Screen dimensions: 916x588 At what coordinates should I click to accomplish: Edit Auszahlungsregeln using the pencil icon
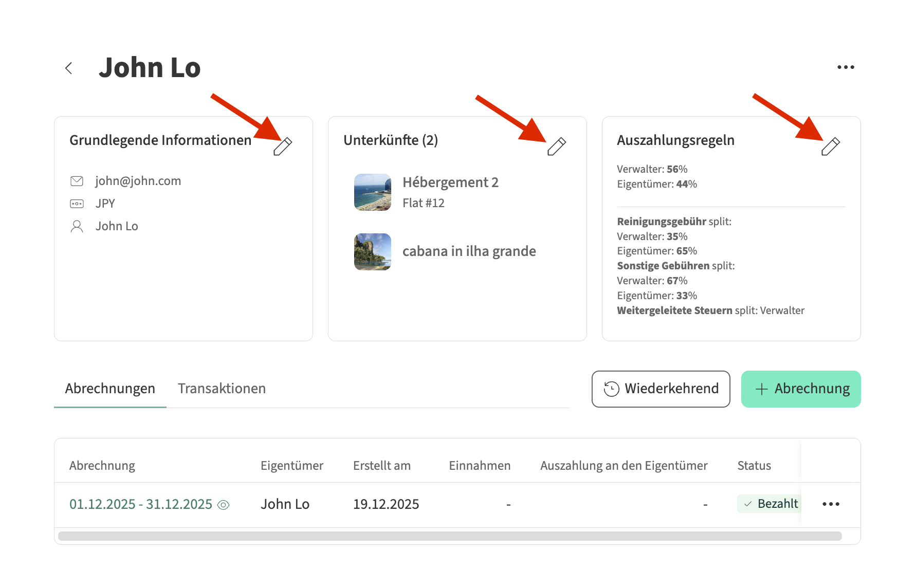(x=830, y=146)
